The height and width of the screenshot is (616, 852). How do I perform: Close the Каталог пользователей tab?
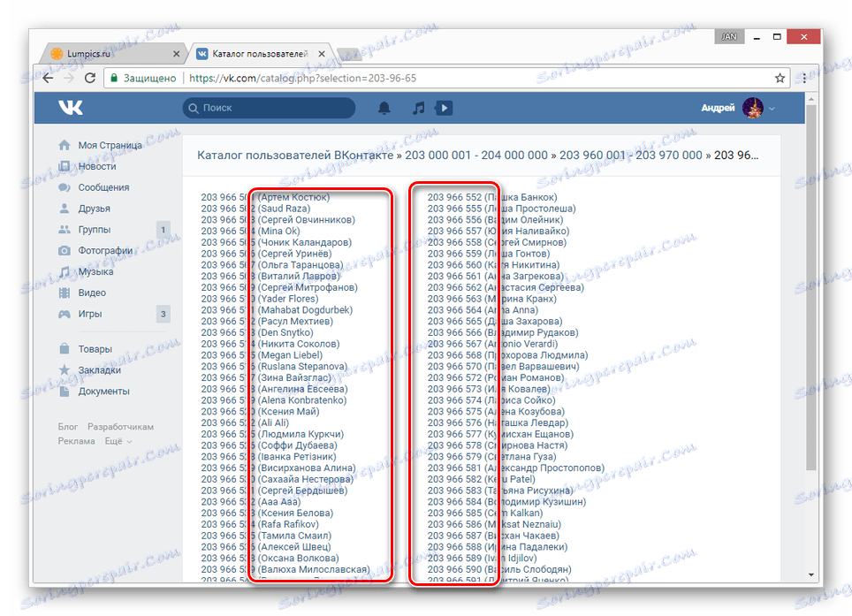pyautogui.click(x=322, y=54)
